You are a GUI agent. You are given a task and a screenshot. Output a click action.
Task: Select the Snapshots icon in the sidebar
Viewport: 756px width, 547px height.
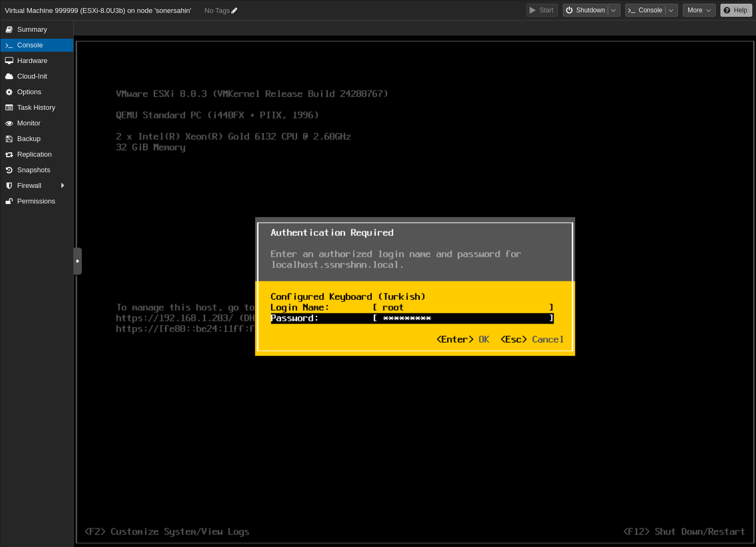(9, 170)
